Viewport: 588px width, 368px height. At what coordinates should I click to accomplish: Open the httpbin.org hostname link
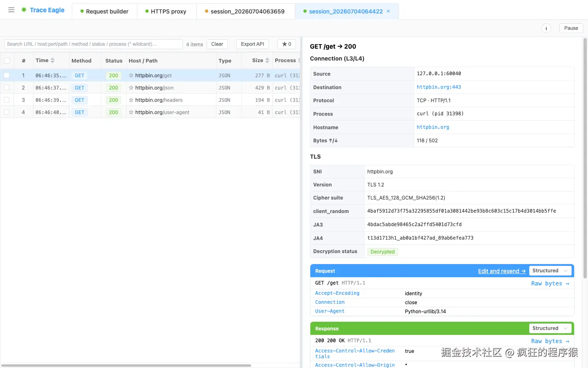pyautogui.click(x=433, y=127)
